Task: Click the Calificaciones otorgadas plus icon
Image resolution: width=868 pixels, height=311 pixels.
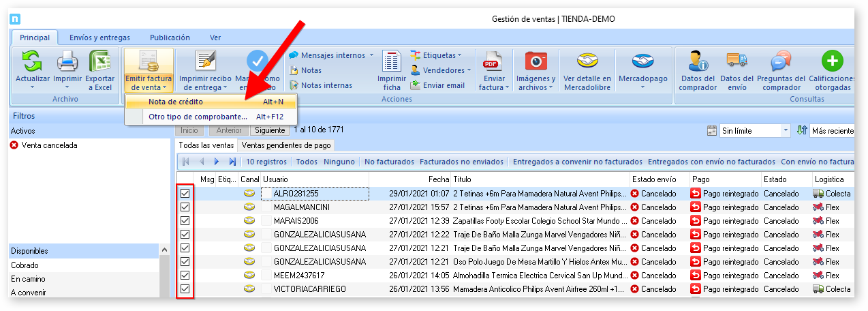Action: coord(831,62)
